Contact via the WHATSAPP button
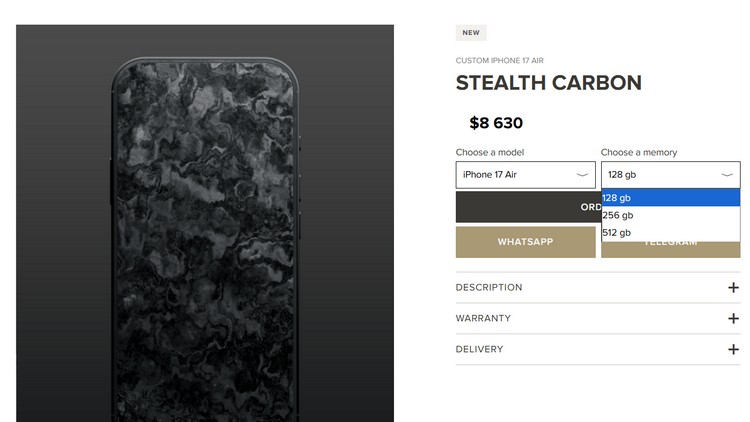This screenshot has width=750, height=422. [525, 242]
